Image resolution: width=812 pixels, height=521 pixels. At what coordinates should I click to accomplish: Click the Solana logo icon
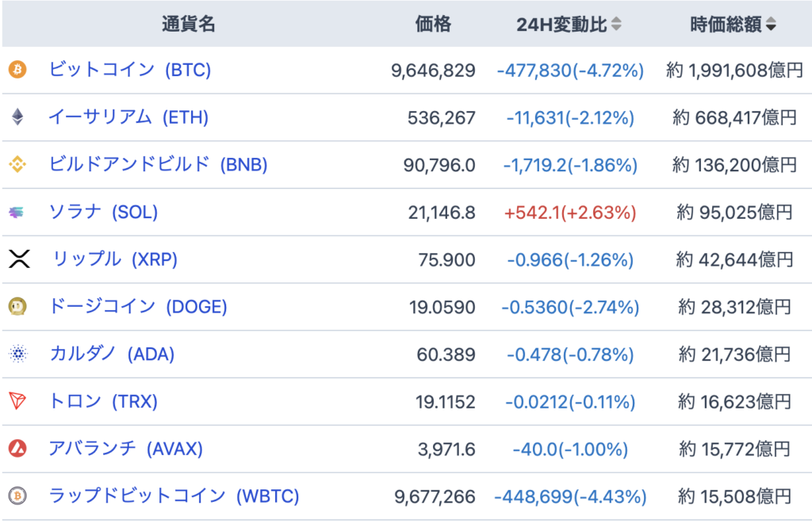click(x=17, y=213)
